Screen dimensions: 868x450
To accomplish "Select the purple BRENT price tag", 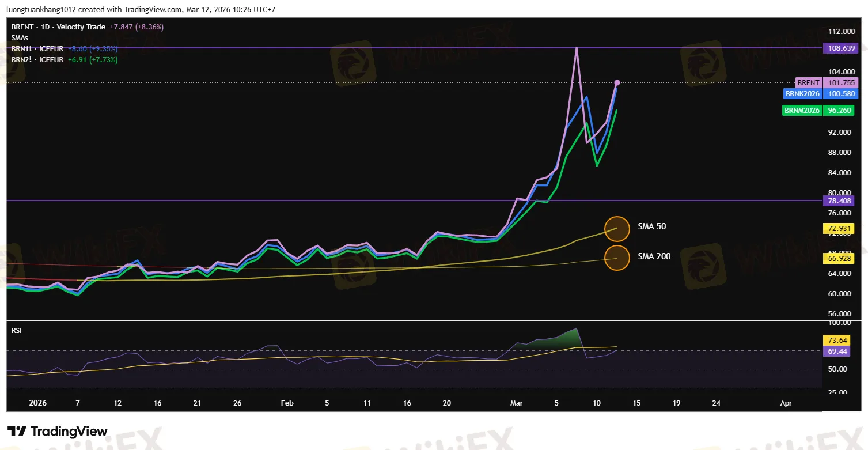I will tap(808, 83).
